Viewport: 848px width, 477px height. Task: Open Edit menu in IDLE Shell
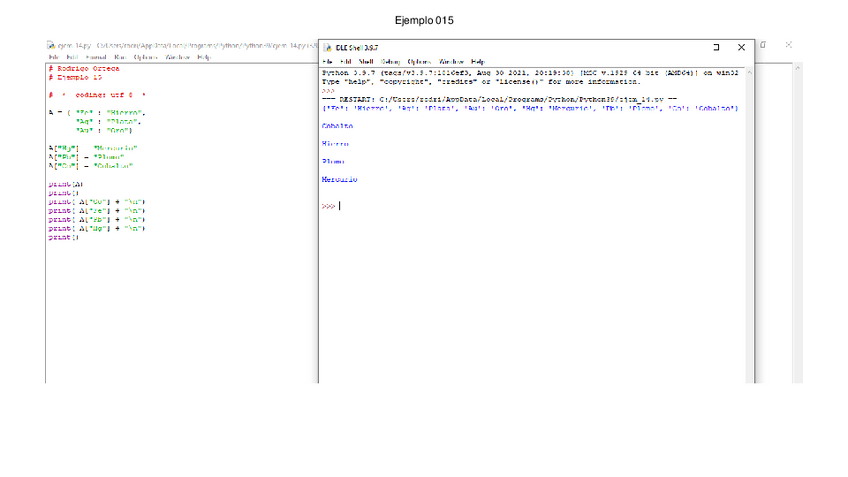click(x=346, y=62)
